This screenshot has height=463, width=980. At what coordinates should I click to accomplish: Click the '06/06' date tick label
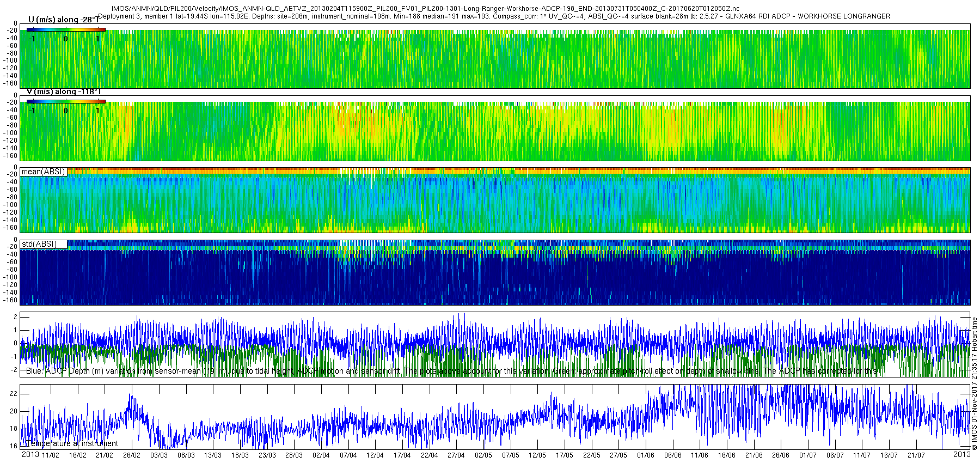[672, 455]
